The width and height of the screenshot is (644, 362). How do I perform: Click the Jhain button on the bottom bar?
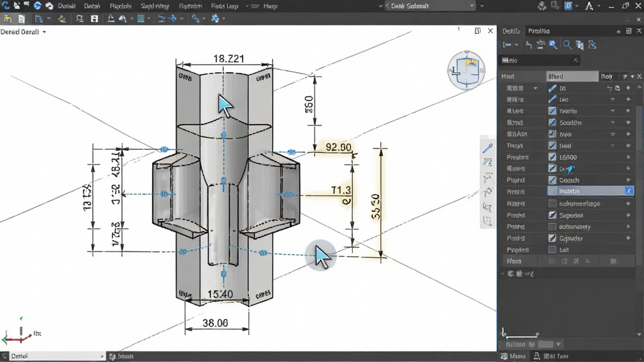(121, 356)
